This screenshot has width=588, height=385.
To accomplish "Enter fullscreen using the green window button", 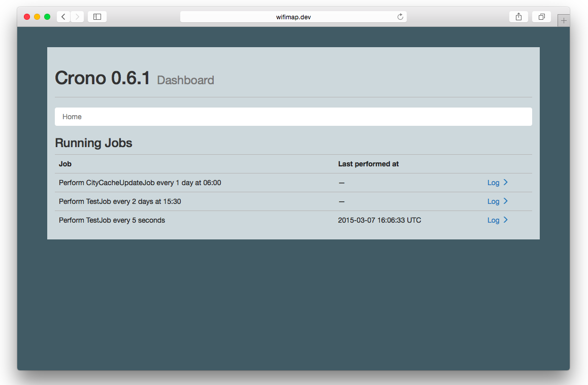I will click(47, 17).
